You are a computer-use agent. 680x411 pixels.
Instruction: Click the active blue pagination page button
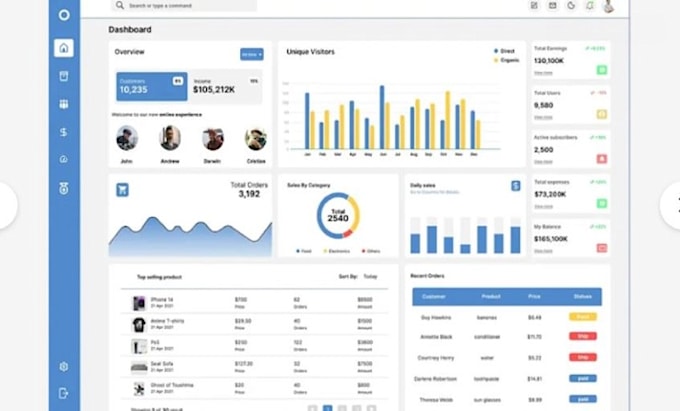[328, 408]
